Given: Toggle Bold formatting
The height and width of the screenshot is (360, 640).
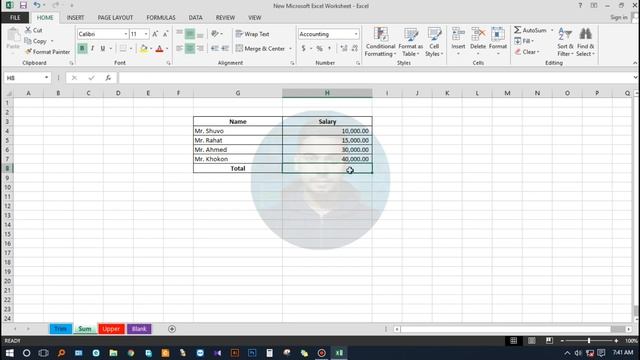Looking at the screenshot, I should coord(82,49).
